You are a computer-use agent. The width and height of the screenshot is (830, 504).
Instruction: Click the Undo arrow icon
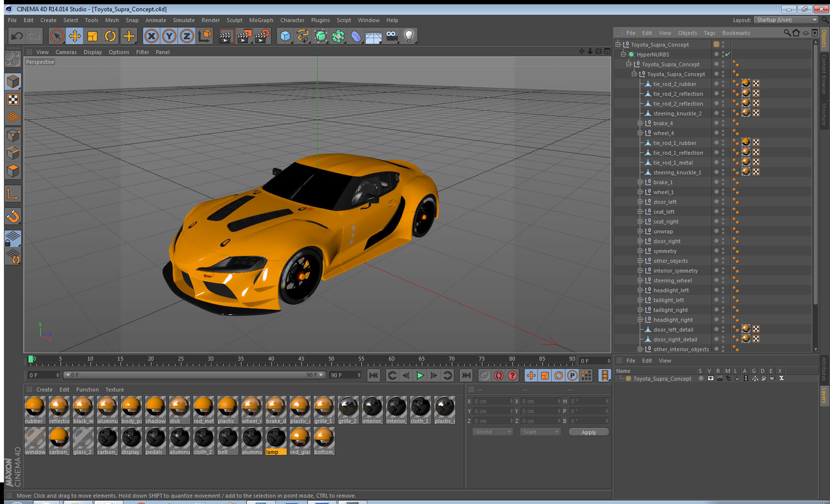click(17, 36)
